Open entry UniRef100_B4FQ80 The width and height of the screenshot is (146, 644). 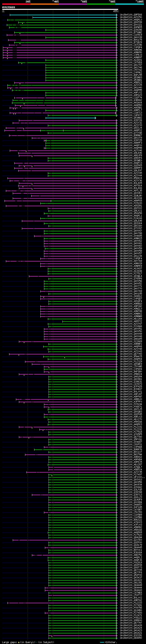(131, 371)
